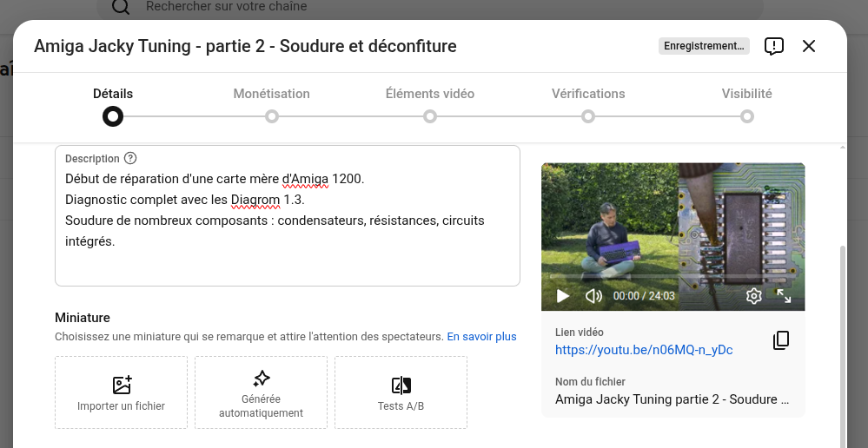Image resolution: width=868 pixels, height=448 pixels.
Task: Open the youtu.be video link
Action: pos(644,350)
